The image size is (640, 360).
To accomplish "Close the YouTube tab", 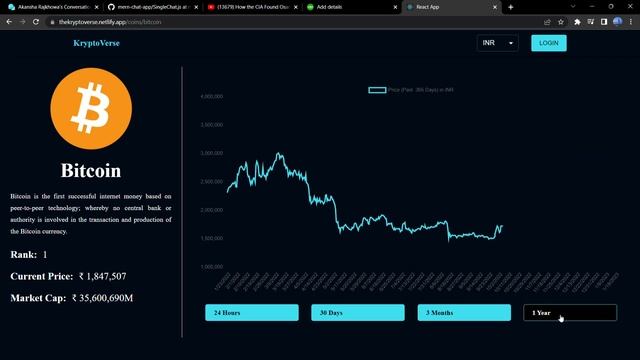I will pos(296,7).
